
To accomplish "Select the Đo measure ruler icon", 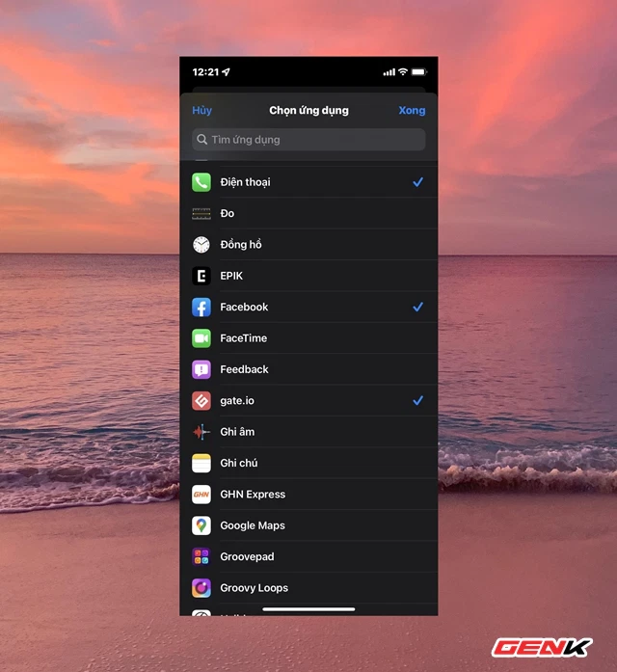I will click(201, 213).
